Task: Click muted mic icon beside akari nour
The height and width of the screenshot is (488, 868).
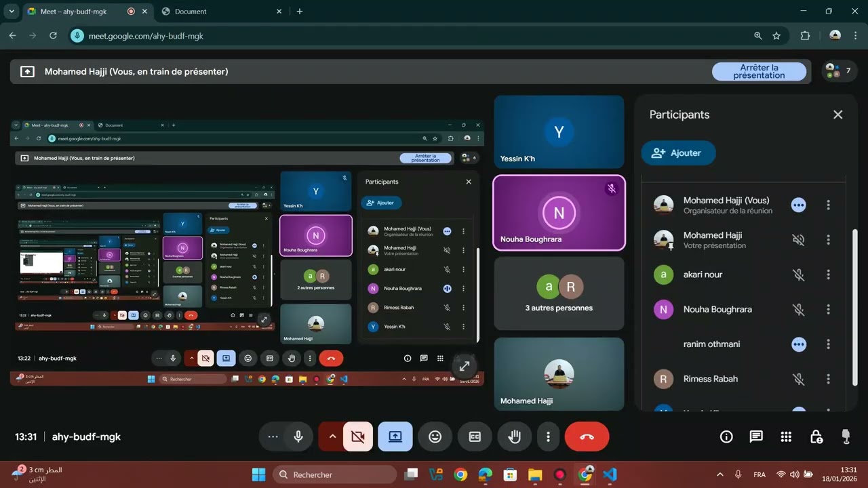Action: pos(799,274)
